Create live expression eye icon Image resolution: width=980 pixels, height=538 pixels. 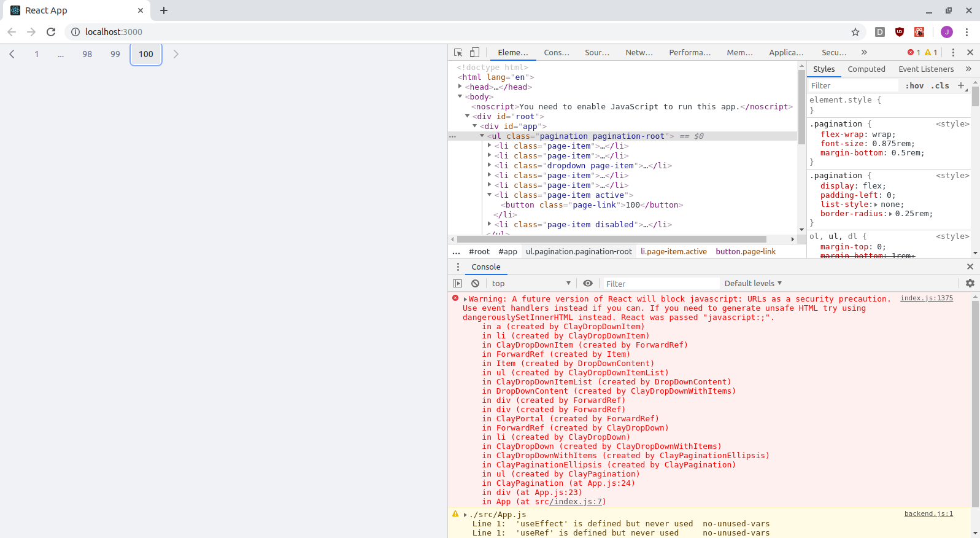click(588, 284)
